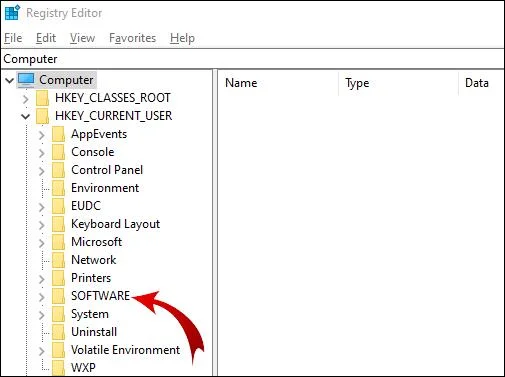
Task: Click the Microsoft folder icon
Action: (59, 242)
